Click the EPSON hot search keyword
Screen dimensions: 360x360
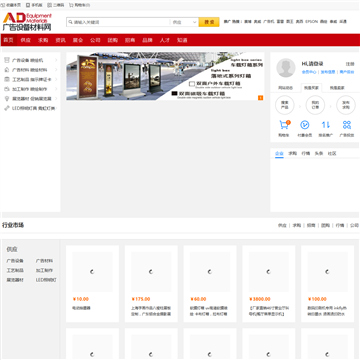click(x=312, y=22)
